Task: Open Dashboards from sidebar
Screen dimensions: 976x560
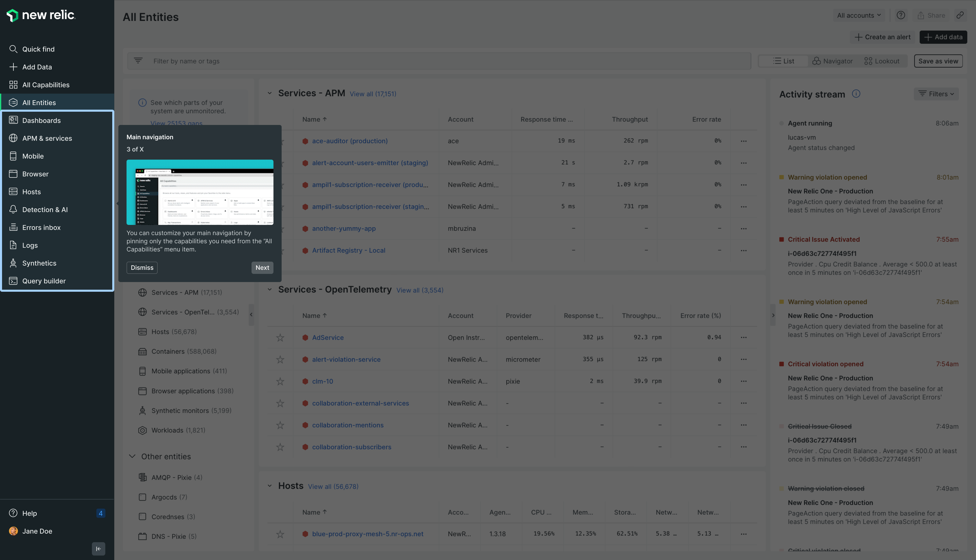Action: coord(57,120)
